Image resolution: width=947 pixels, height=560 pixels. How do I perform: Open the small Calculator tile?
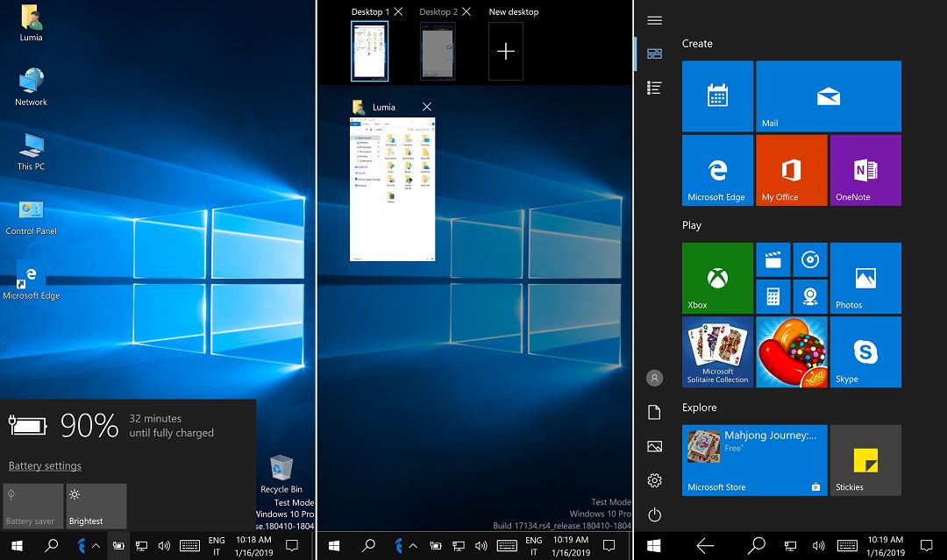(773, 297)
